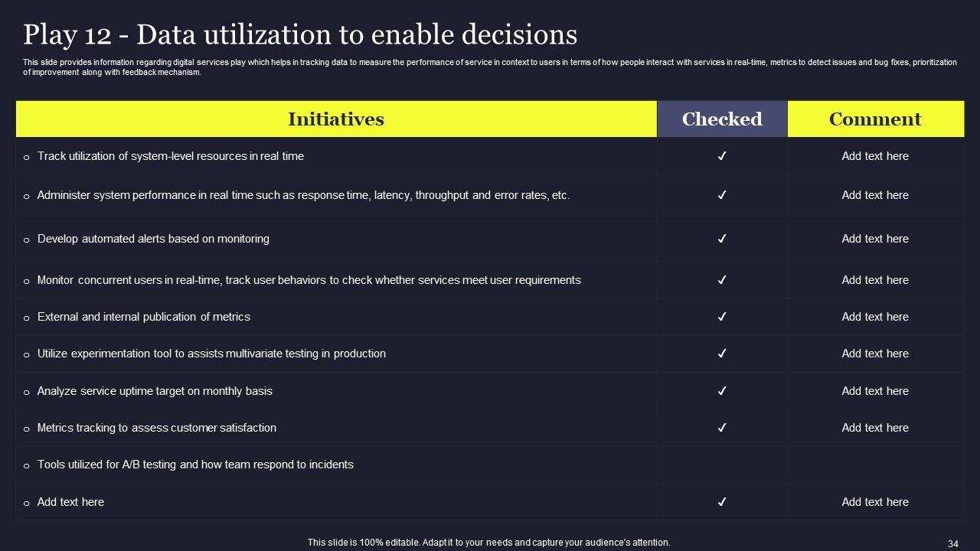This screenshot has width=980, height=551.
Task: Click the slide description paragraph under title
Action: tap(490, 67)
